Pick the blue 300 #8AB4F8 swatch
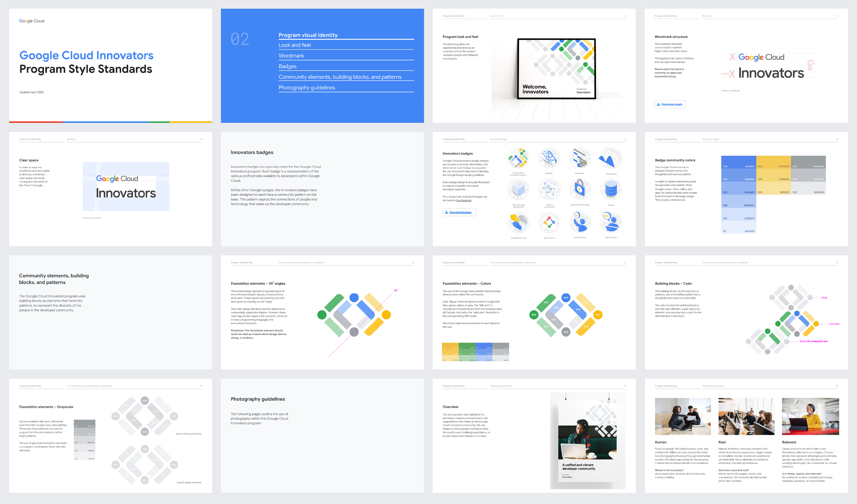857x504 pixels. point(739,188)
